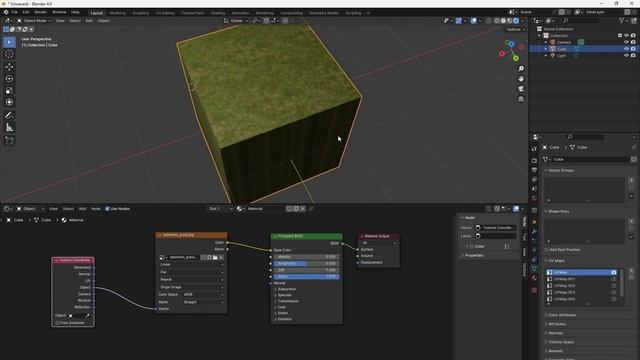Screen dimensions: 640x360
Task: Click the viewport zoom magnifier icon
Action: coord(521,69)
